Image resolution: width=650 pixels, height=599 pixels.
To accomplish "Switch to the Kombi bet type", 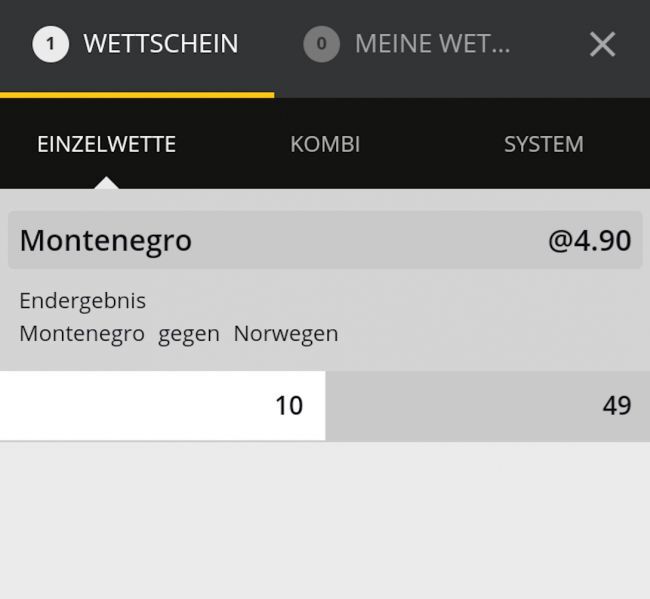I will tap(325, 144).
